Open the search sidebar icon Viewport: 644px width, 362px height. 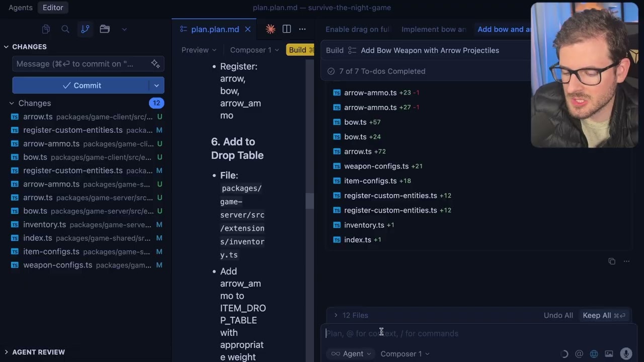65,29
